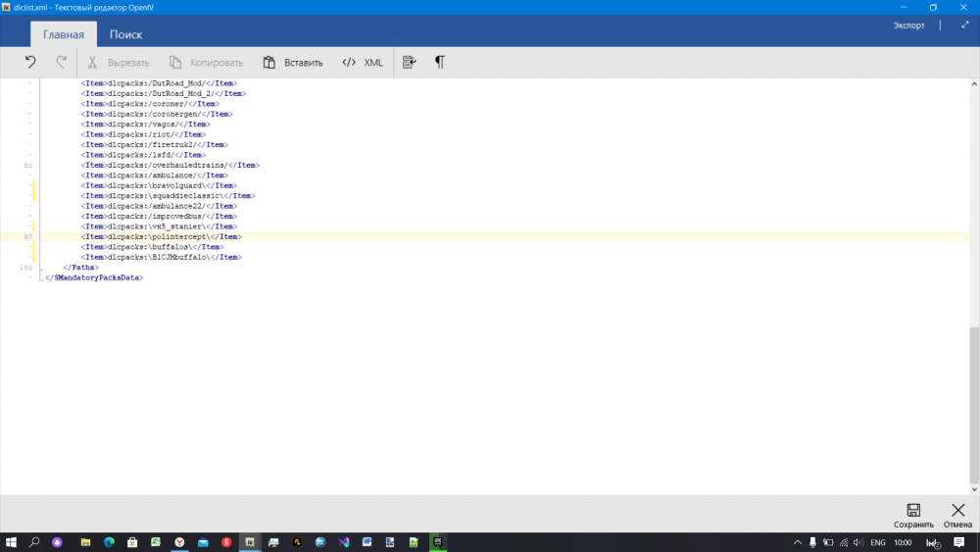Toggle the paragraph marks pilcrow icon
The width and height of the screenshot is (980, 552).
[439, 62]
